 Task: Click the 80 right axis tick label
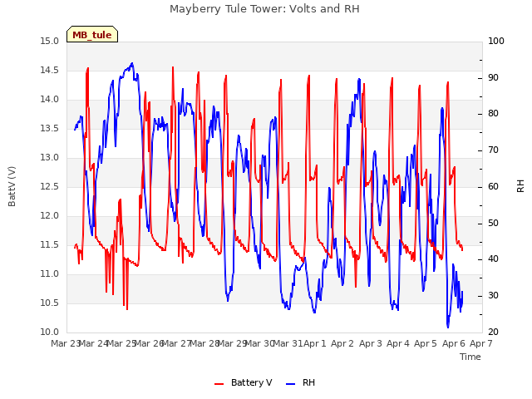[x=493, y=114]
